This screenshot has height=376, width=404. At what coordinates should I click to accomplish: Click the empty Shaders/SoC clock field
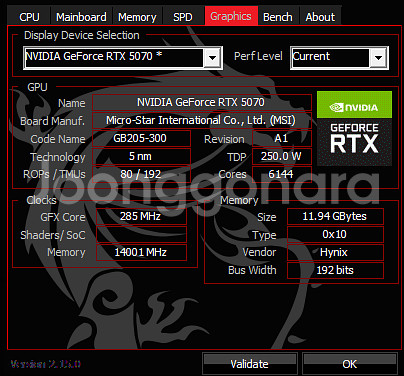point(141,234)
